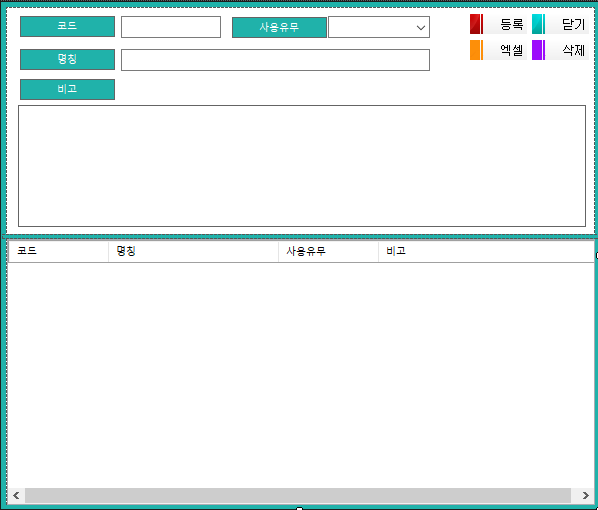The image size is (598, 510).
Task: Click the right arrow on horizontal scrollbar
Action: (585, 495)
